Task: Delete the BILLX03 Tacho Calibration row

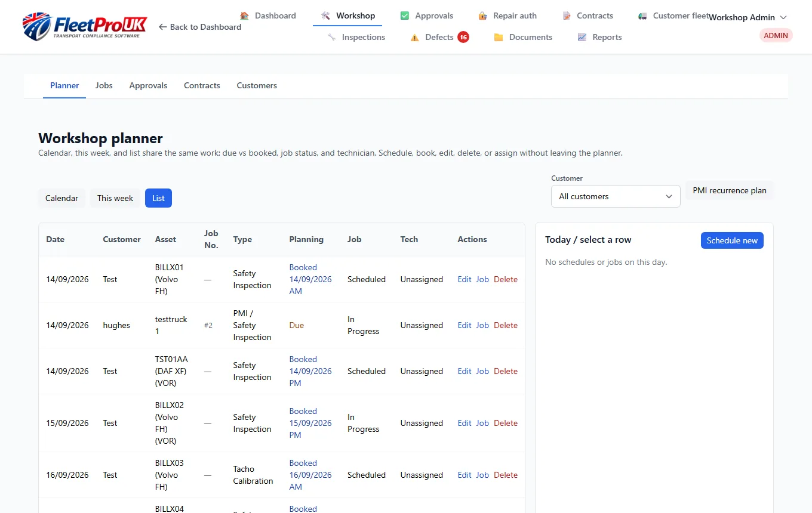Action: [x=506, y=475]
